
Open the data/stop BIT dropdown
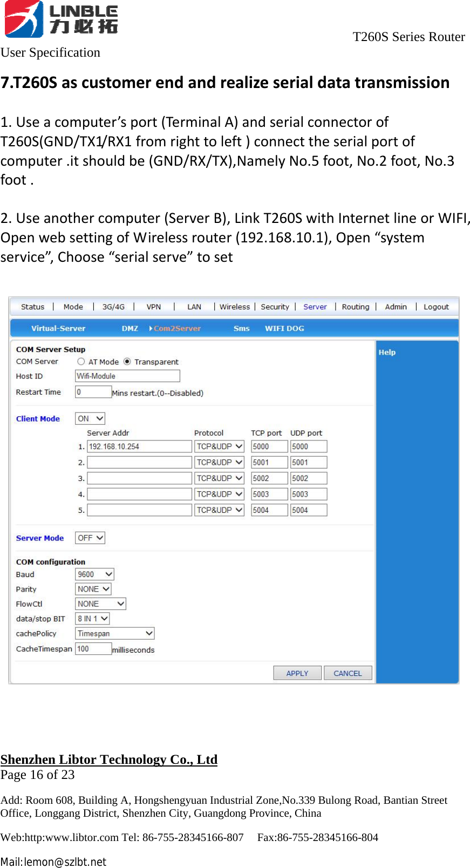pyautogui.click(x=92, y=619)
